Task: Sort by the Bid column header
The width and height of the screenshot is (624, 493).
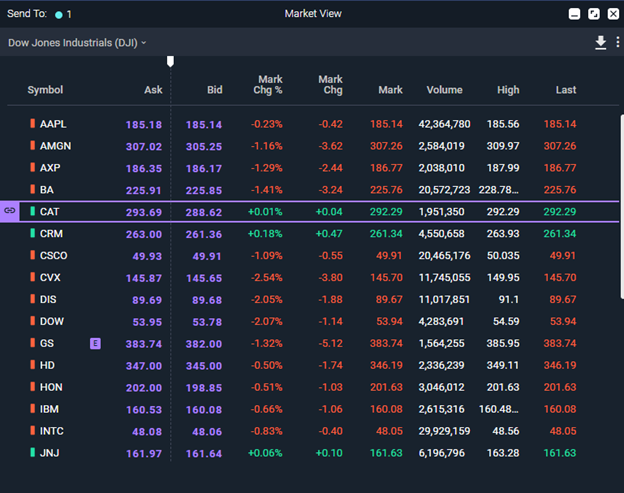Action: click(214, 90)
